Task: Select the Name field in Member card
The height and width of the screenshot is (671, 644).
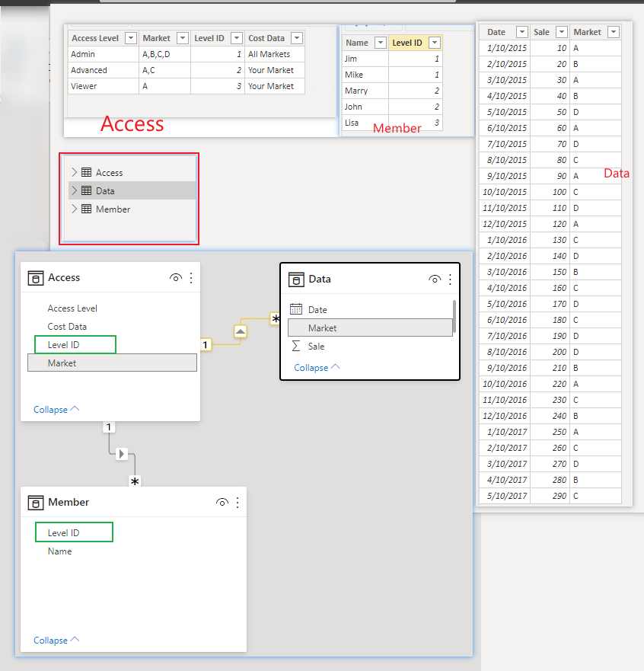Action: pyautogui.click(x=59, y=551)
